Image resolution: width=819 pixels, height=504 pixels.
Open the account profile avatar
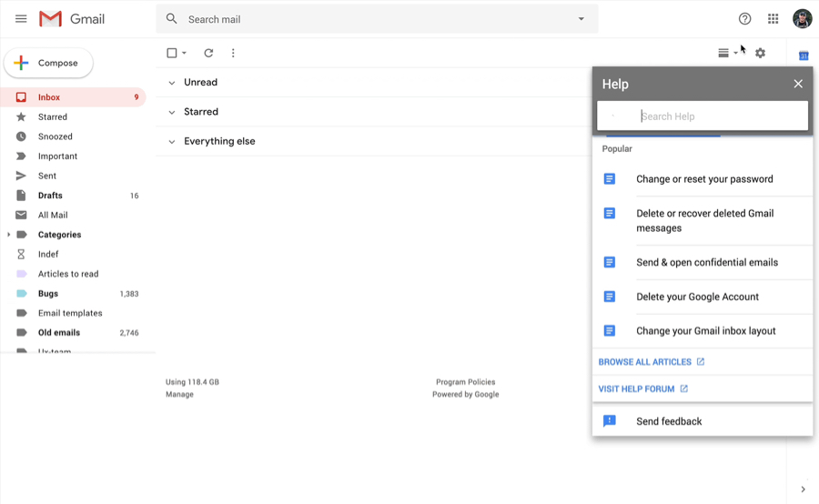[803, 19]
